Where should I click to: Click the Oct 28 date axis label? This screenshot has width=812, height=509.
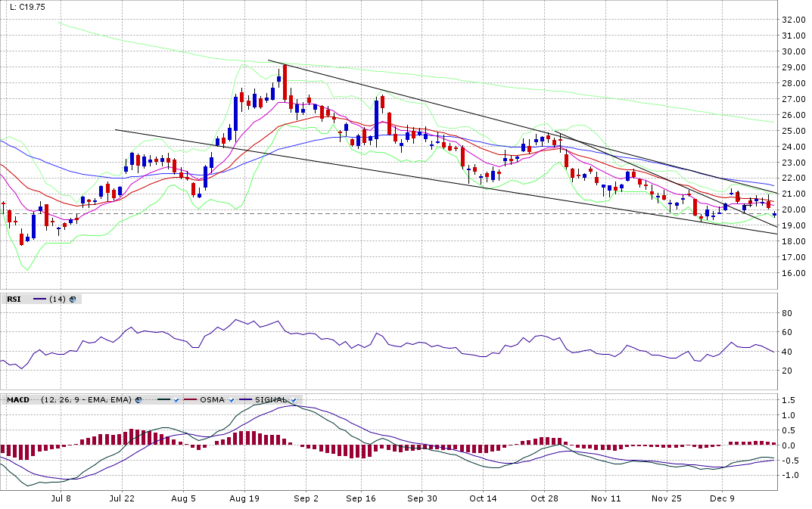[544, 499]
